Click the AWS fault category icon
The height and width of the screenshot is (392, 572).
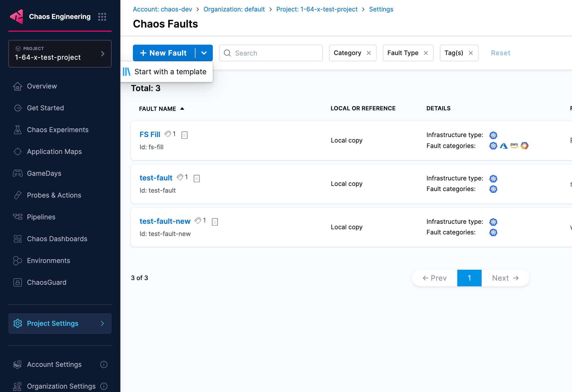514,145
